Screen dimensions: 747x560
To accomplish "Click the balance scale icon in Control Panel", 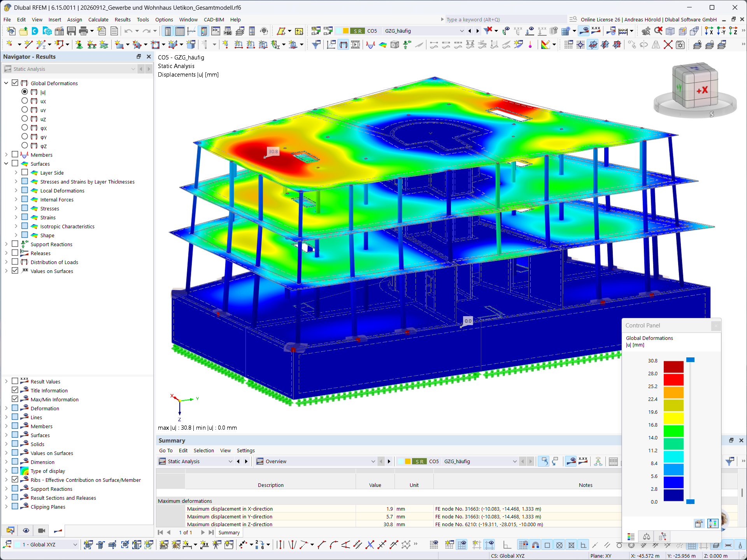I will 647,537.
